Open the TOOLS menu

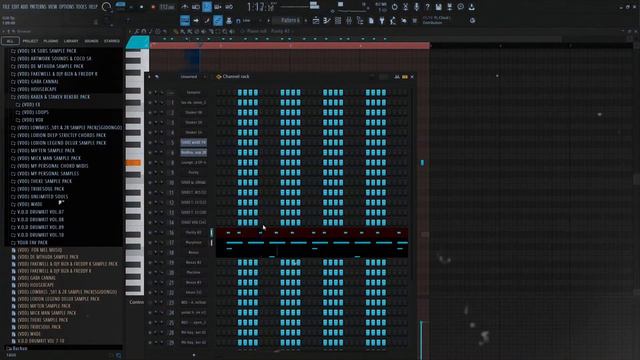[x=82, y=7]
